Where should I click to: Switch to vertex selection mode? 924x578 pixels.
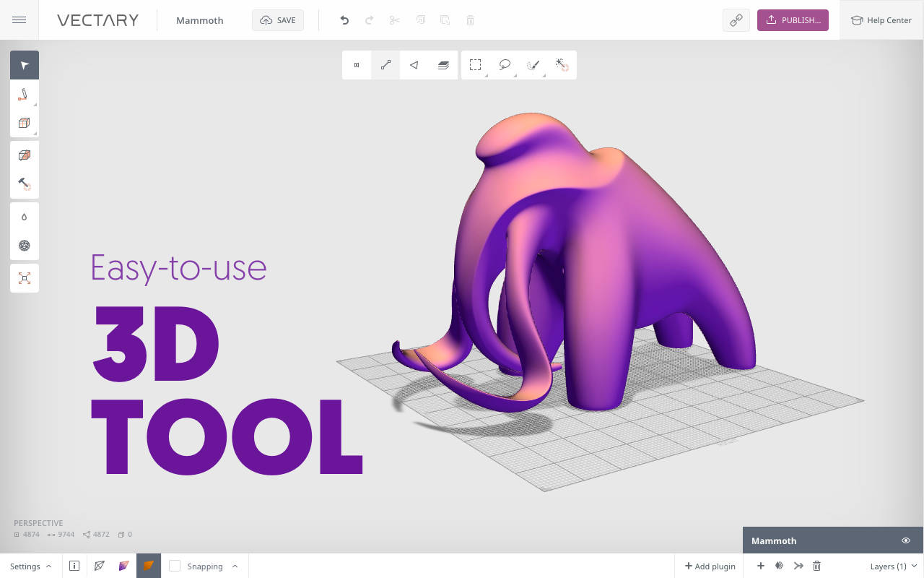(357, 65)
